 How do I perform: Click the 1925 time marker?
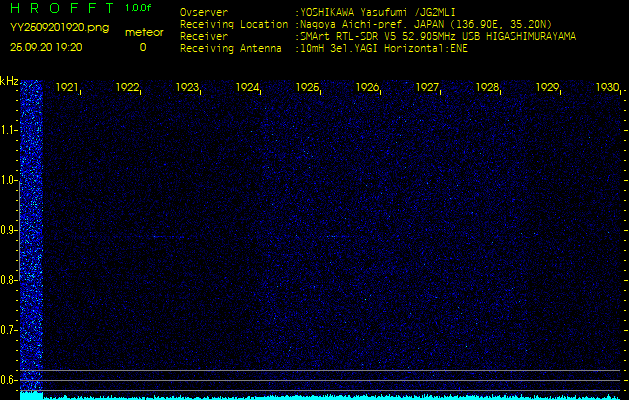(x=307, y=87)
